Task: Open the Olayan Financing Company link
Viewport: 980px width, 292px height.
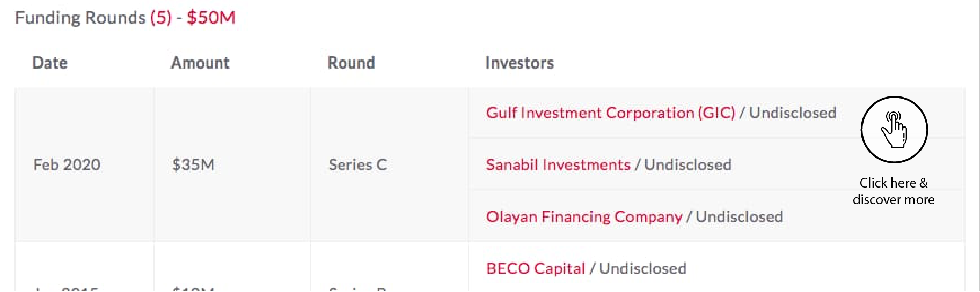Action: (x=584, y=216)
